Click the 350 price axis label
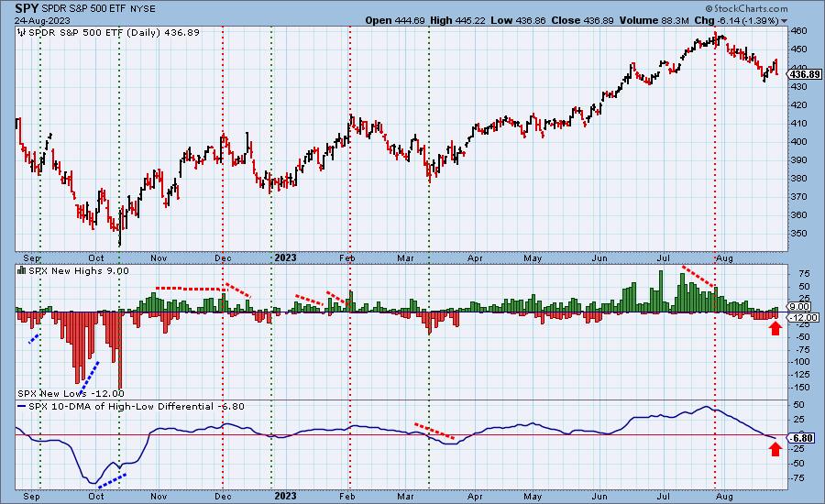Image resolution: width=825 pixels, height=504 pixels. (x=798, y=234)
